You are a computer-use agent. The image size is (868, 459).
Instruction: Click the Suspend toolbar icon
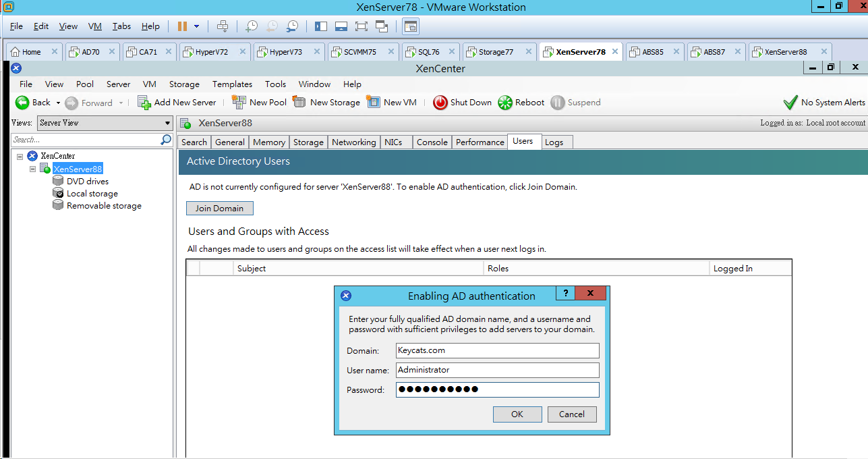(557, 103)
